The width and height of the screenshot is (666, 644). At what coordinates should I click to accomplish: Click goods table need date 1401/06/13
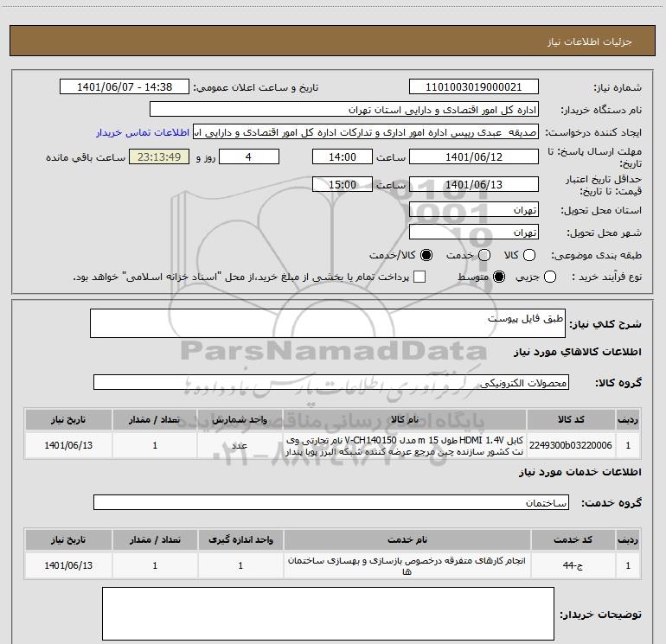click(x=68, y=445)
